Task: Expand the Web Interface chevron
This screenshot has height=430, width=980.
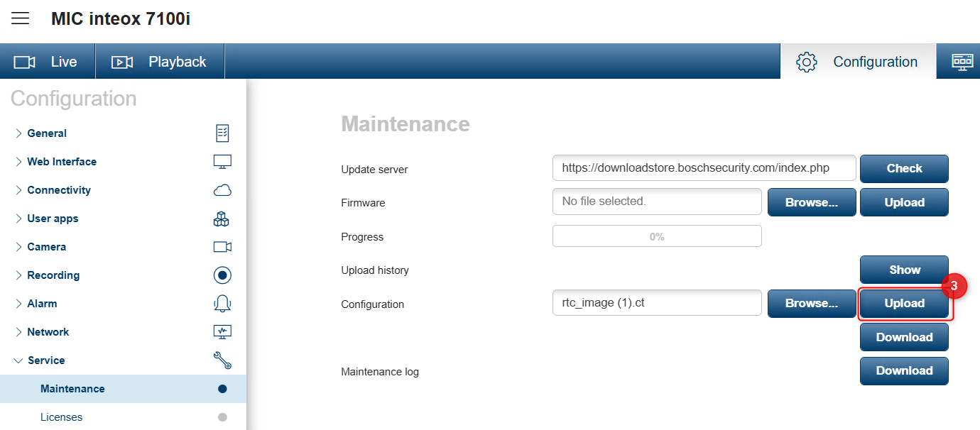Action: click(x=18, y=162)
